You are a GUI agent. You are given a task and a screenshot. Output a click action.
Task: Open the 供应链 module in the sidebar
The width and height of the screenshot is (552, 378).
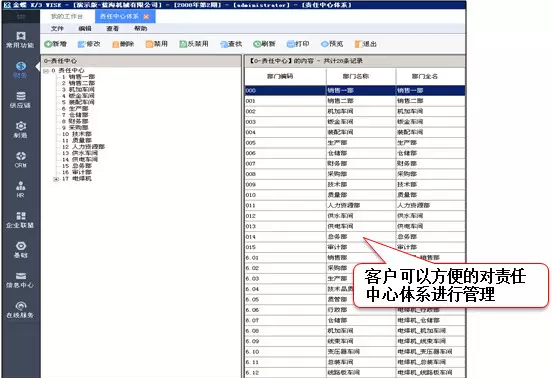[20, 100]
